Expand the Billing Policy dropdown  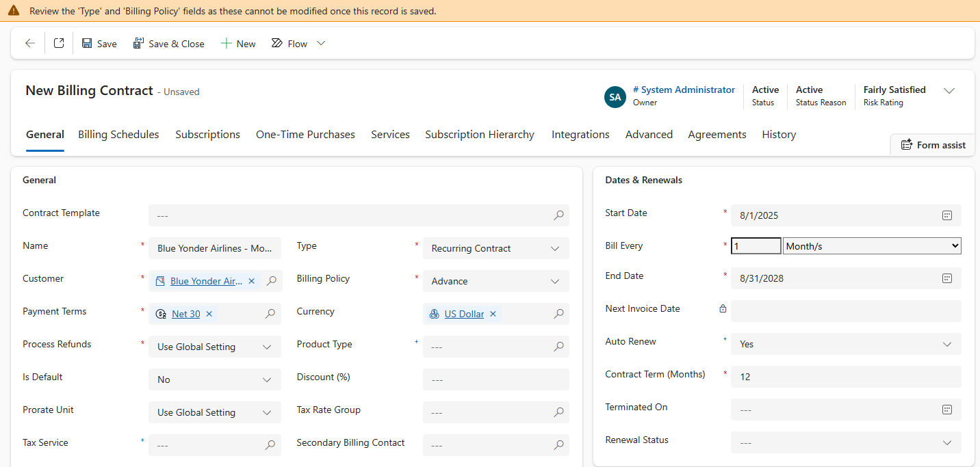click(x=496, y=281)
